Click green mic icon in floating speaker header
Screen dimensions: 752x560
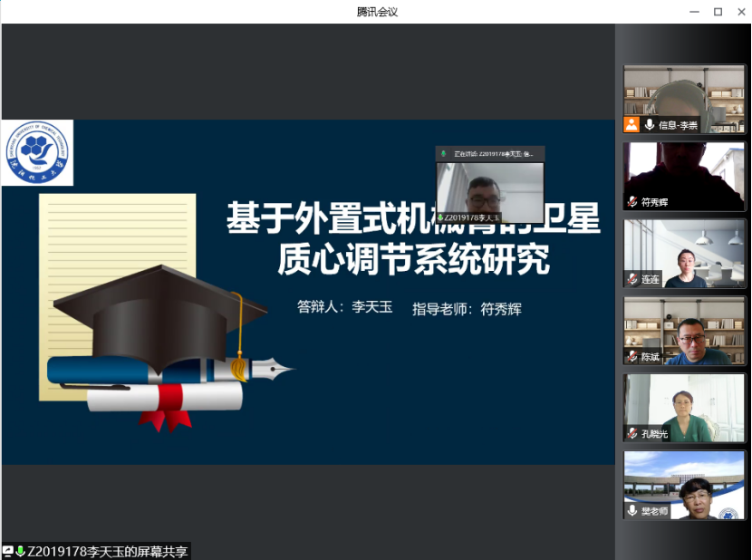coord(443,154)
